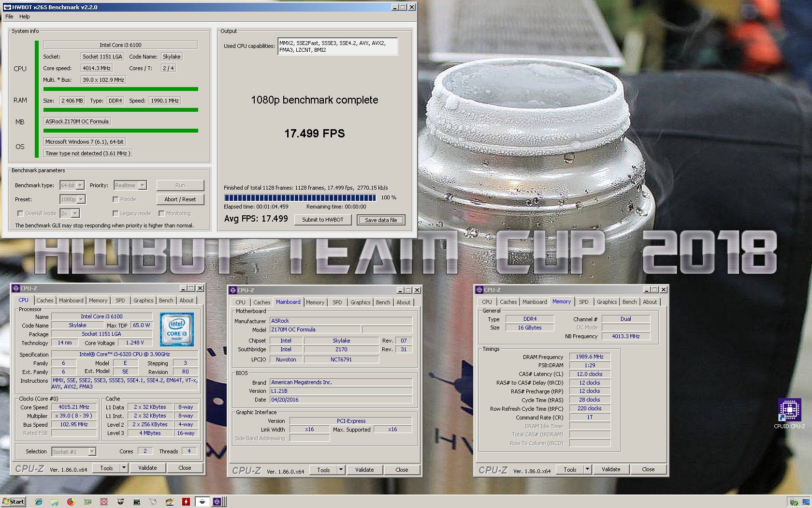This screenshot has width=812, height=508.
Task: Click the Save data file button
Action: 381,220
